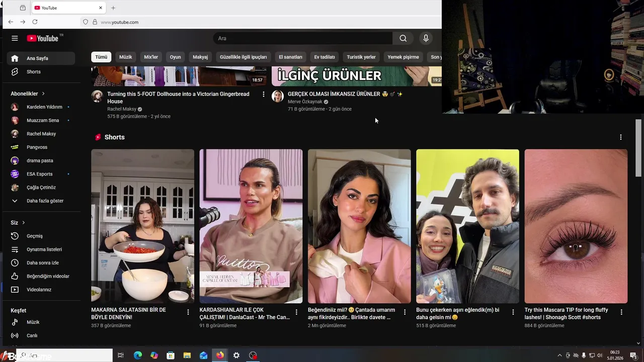
Task: Go back with browser back arrow
Action: [x=11, y=22]
